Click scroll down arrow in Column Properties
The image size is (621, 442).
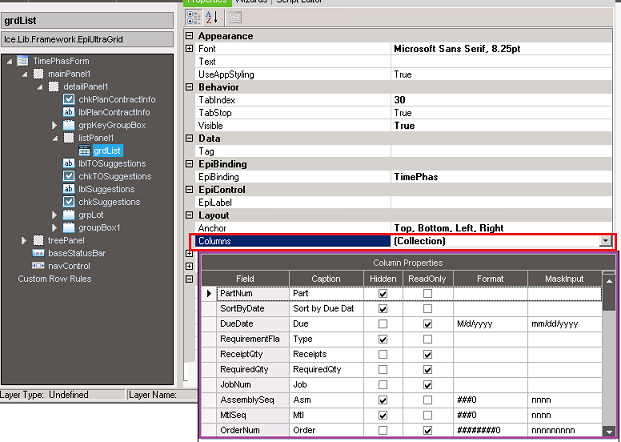[609, 431]
